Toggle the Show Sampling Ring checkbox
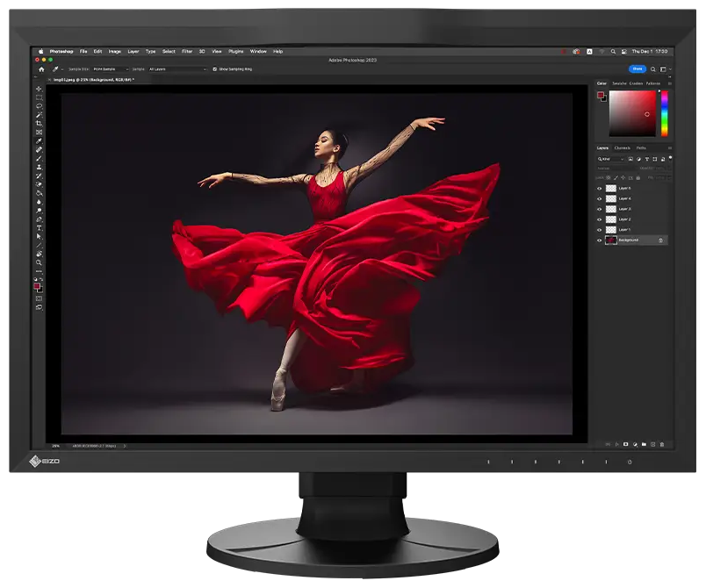 [213, 68]
